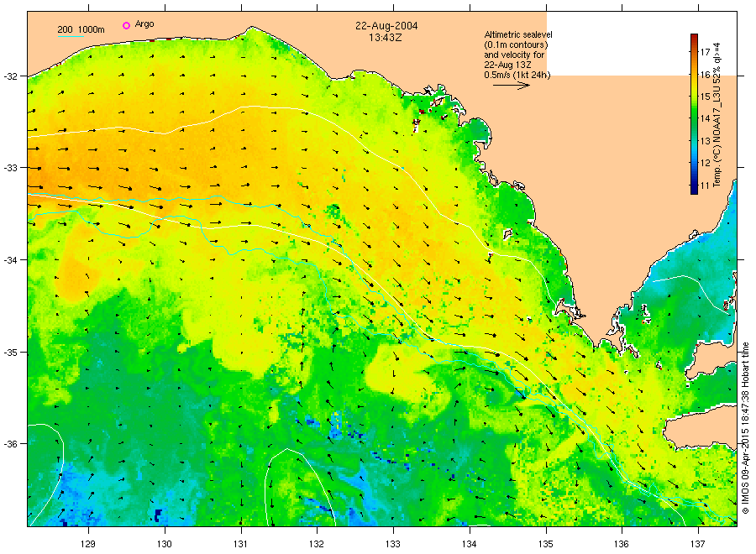Click the cyan line under the 200 1000m legend

click(x=71, y=36)
